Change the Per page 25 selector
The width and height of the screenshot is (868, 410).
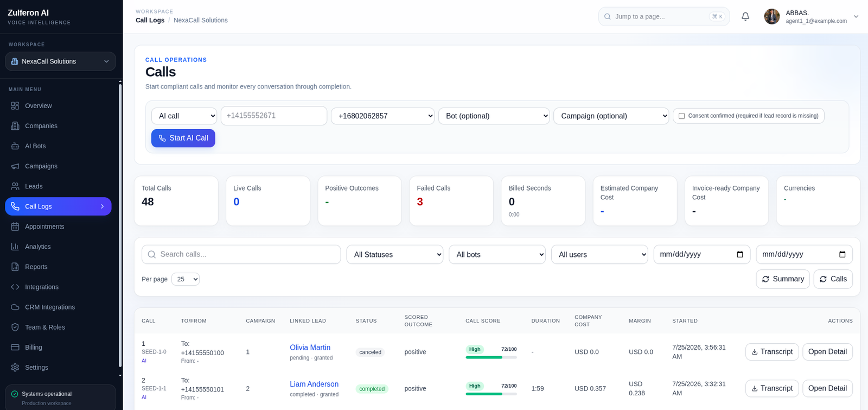tap(186, 279)
